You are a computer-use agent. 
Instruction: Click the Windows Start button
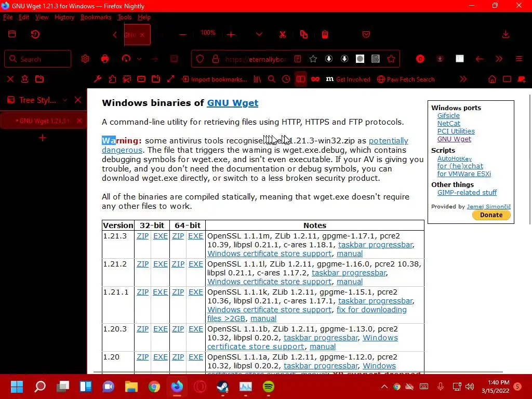(x=17, y=387)
